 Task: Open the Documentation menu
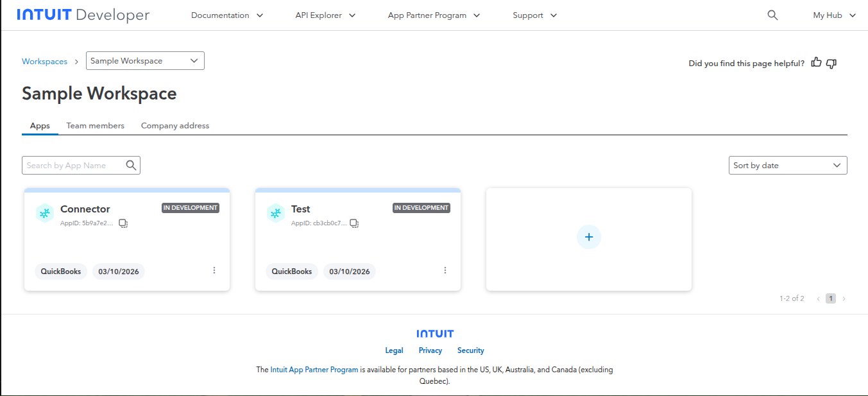(227, 15)
